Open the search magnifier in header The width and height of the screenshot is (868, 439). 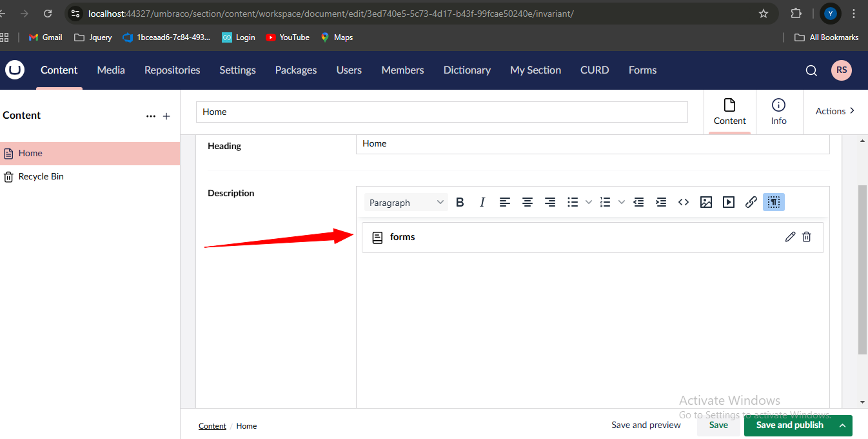(x=811, y=70)
